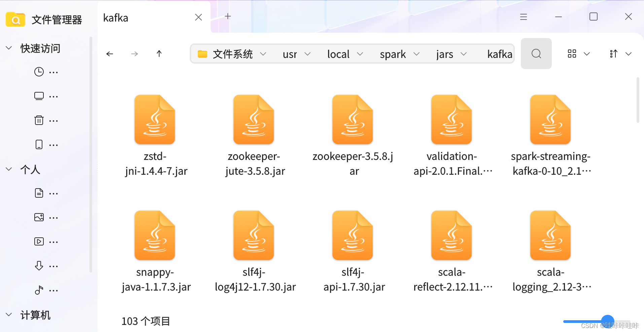This screenshot has width=644, height=332.
Task: Navigate to local breadcrumb
Action: pyautogui.click(x=338, y=54)
